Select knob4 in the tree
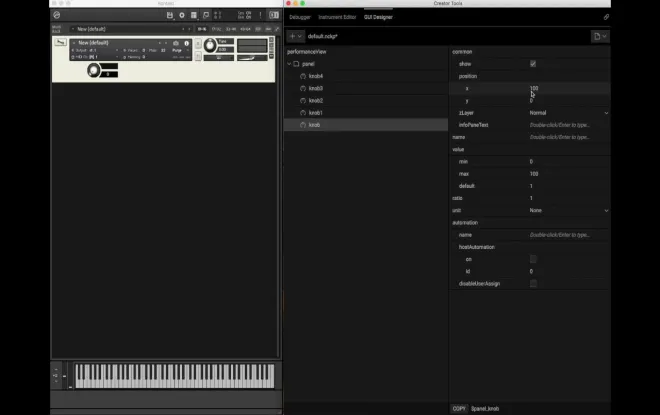Image resolution: width=660 pixels, height=415 pixels. tap(316, 76)
